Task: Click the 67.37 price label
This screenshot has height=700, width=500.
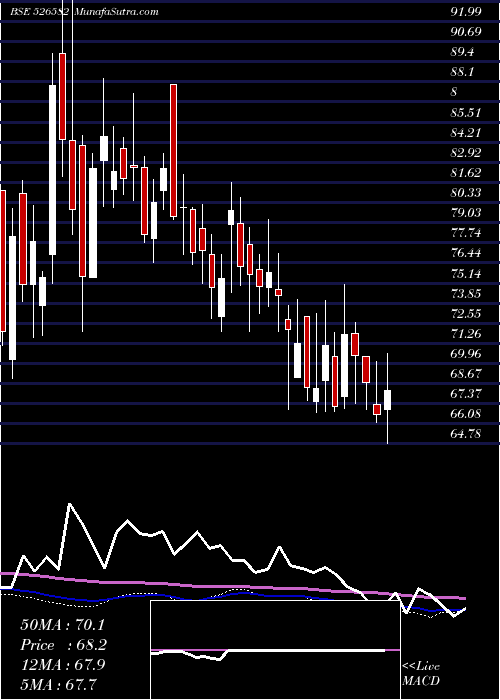Action: [466, 394]
